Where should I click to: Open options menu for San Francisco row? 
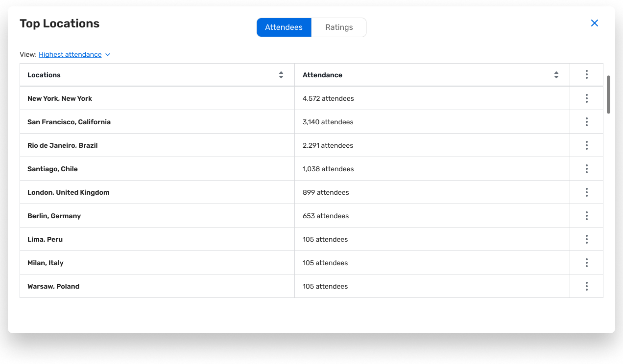tap(586, 122)
